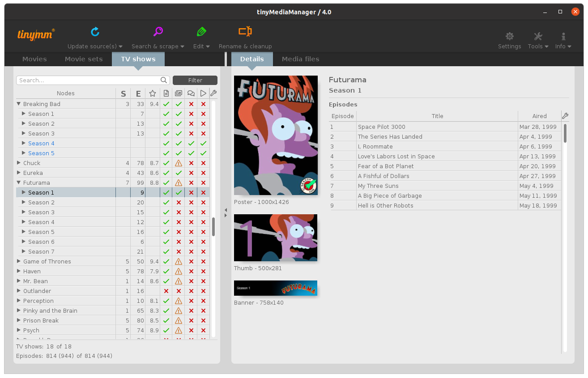The image size is (588, 378).
Task: Open the Media files tab
Action: [x=300, y=59]
